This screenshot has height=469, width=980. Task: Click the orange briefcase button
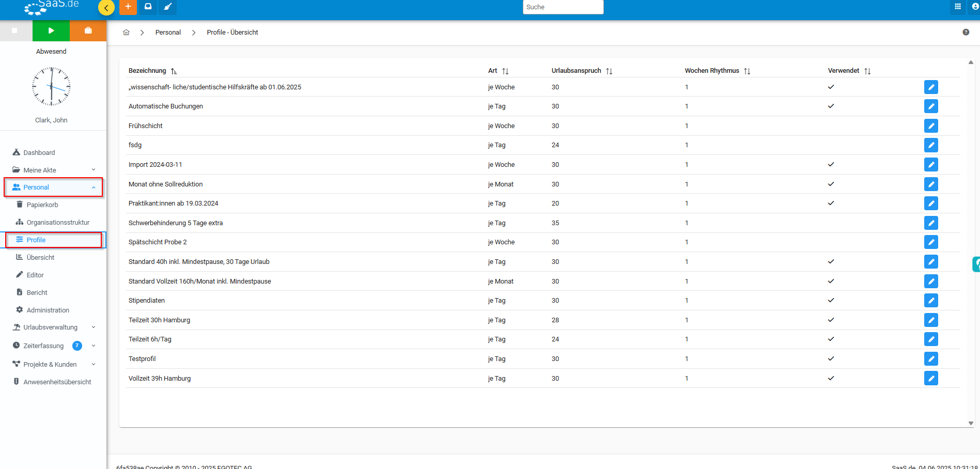click(88, 30)
